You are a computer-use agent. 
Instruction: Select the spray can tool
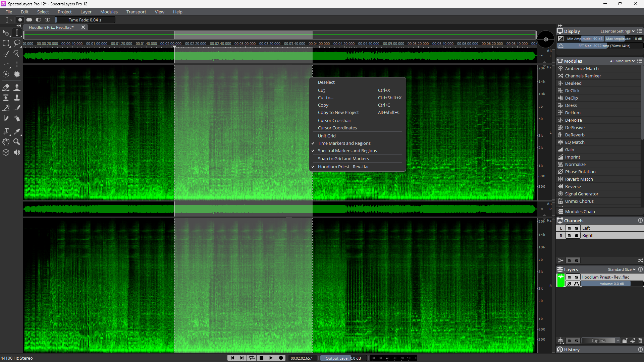tap(17, 118)
